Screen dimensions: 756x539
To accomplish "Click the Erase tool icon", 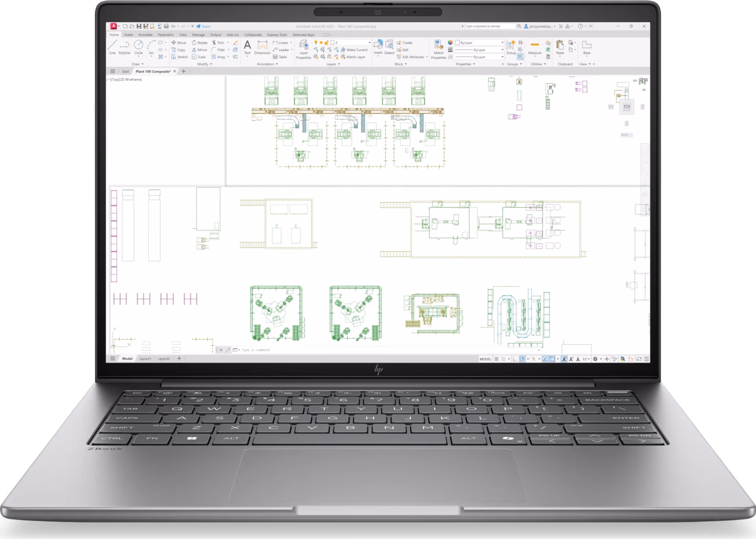I will tap(235, 42).
